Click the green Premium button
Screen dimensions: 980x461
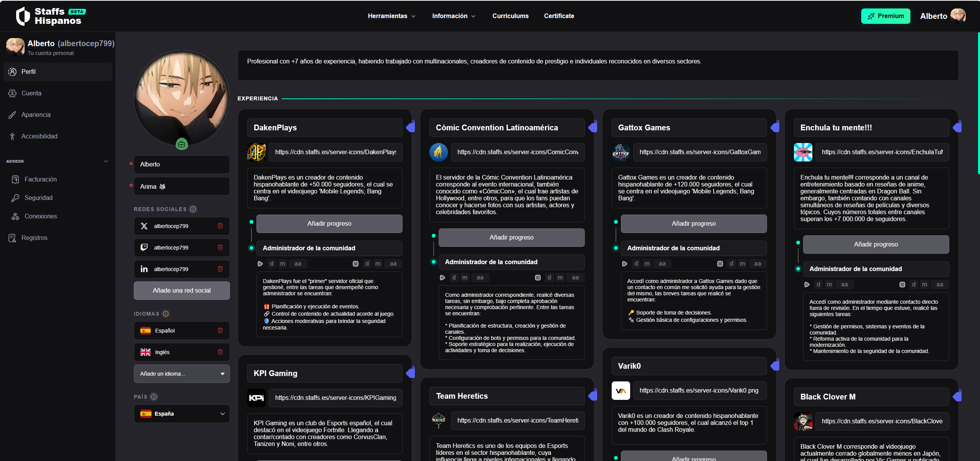tap(885, 16)
